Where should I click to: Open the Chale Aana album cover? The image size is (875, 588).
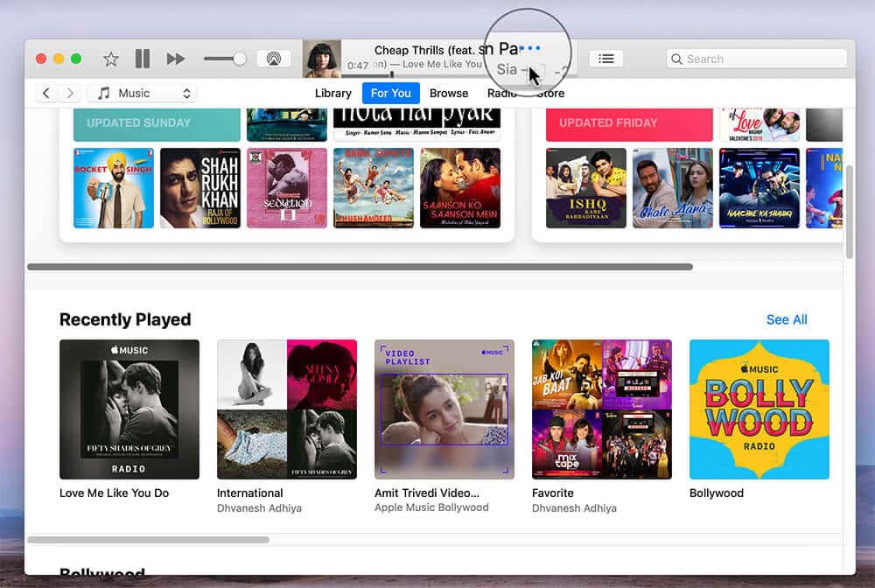click(x=672, y=188)
